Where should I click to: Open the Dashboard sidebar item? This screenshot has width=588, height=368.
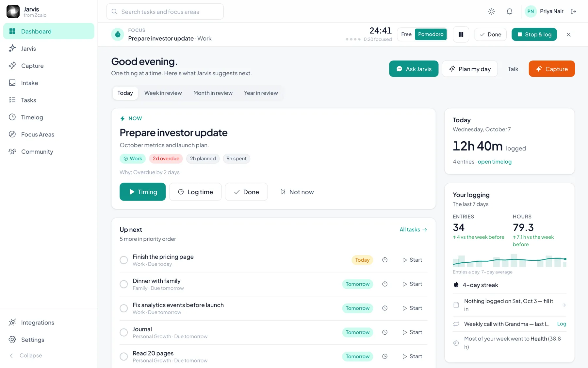tap(49, 31)
